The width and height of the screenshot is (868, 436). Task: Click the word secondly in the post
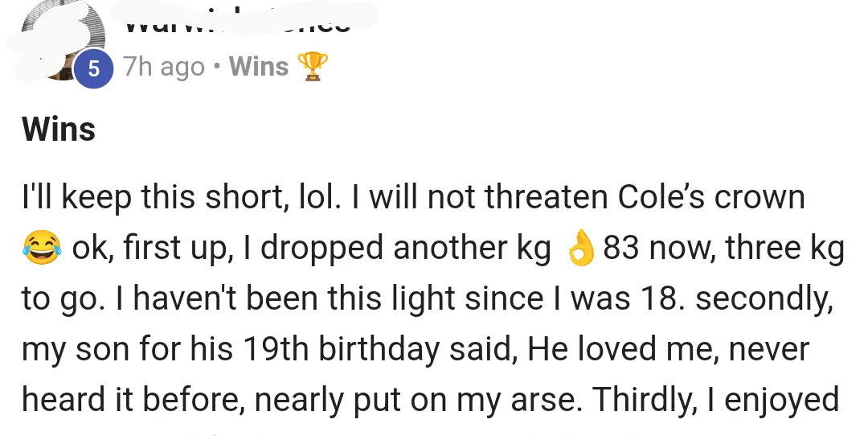(764, 300)
